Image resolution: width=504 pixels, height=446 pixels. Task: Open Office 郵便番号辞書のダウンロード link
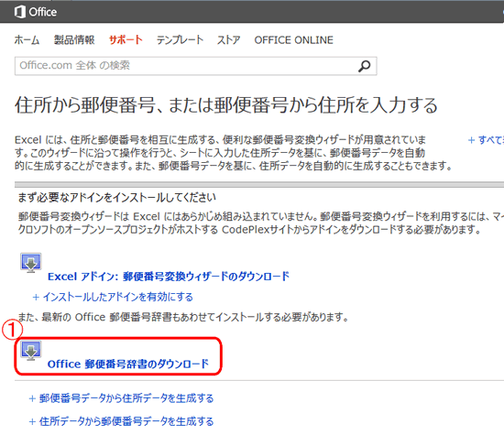tap(128, 364)
